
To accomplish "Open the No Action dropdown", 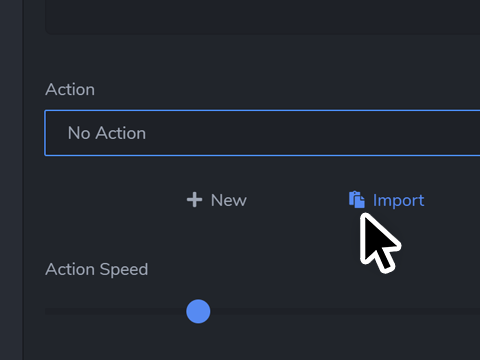I will [262, 133].
